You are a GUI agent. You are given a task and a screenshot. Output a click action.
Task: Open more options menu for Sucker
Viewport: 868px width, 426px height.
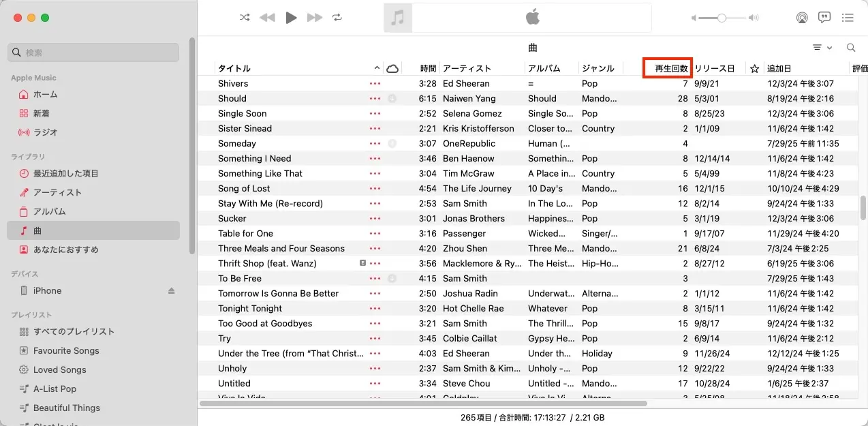tap(373, 218)
